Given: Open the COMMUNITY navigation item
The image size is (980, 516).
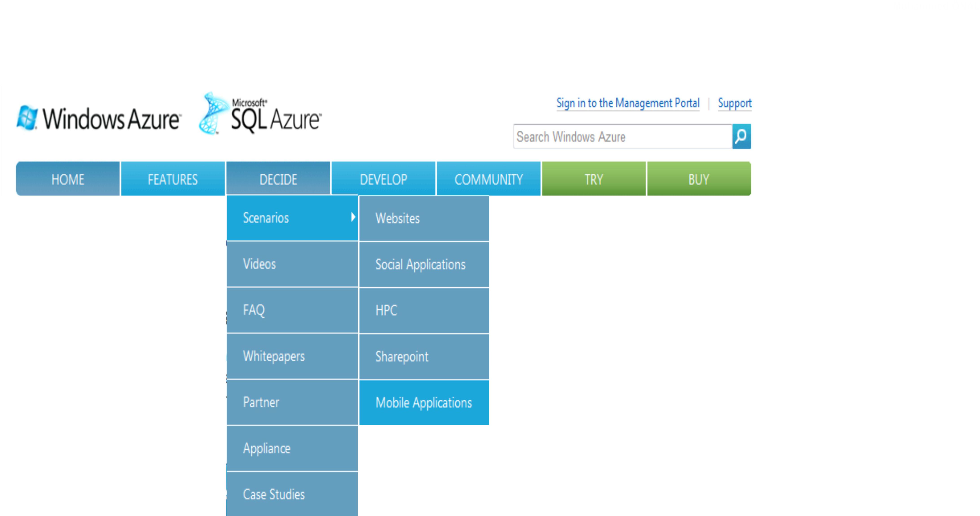Looking at the screenshot, I should [x=488, y=179].
